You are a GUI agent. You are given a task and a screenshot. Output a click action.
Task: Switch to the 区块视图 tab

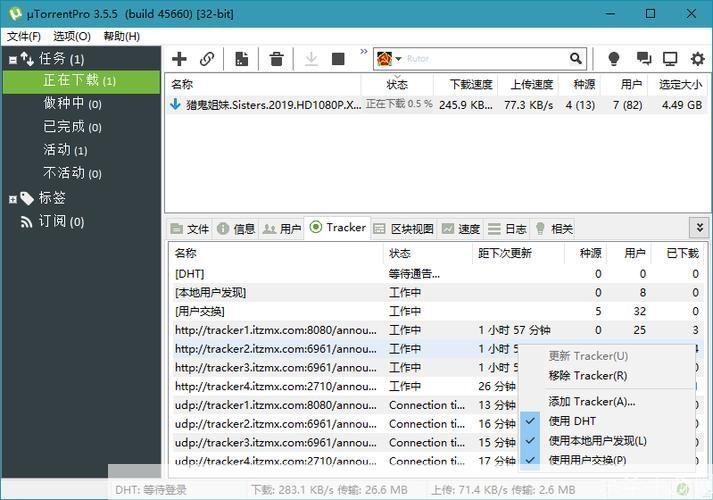(404, 229)
